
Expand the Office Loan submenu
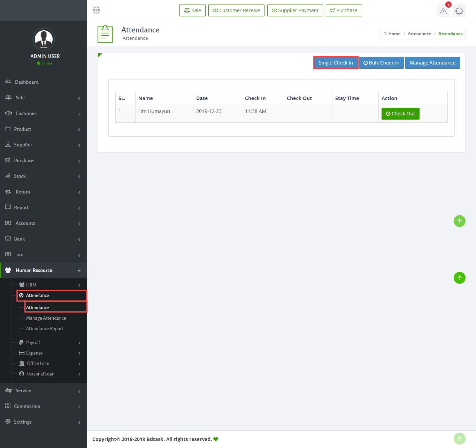click(x=49, y=363)
